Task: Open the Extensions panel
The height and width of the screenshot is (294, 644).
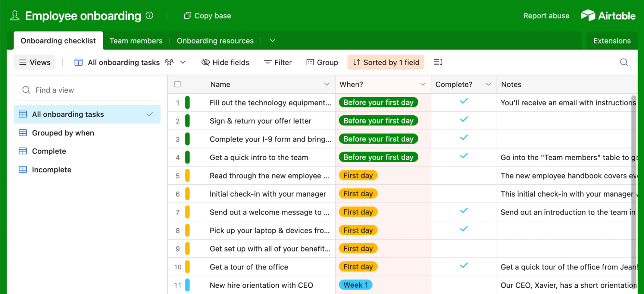Action: 612,41
